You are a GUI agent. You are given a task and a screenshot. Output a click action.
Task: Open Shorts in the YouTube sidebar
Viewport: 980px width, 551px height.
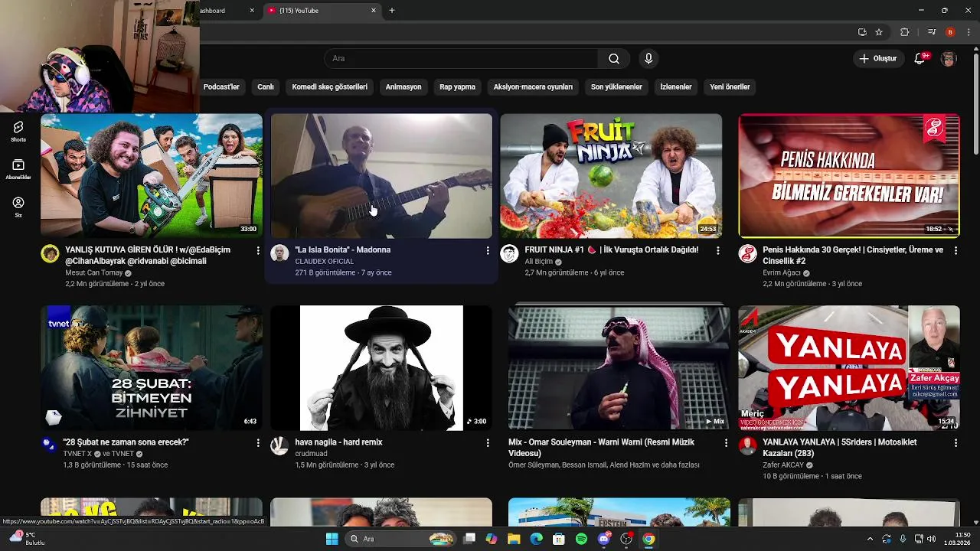(x=18, y=131)
